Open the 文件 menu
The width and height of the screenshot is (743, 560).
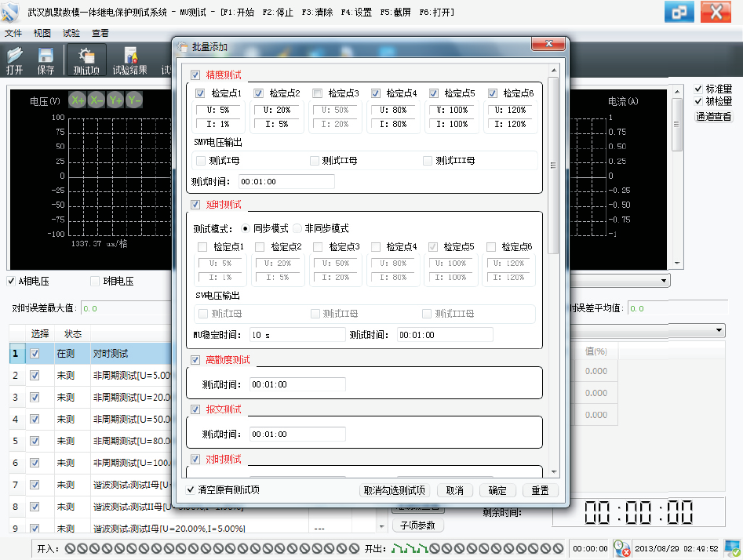[x=13, y=34]
